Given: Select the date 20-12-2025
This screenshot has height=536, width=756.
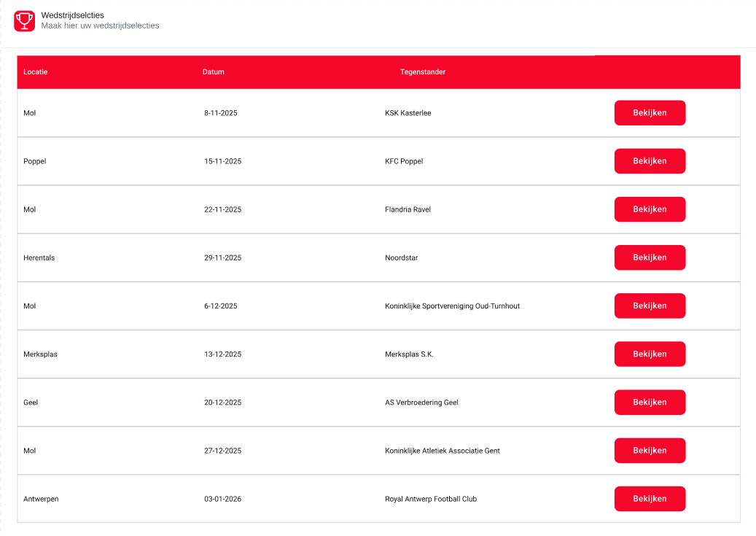Looking at the screenshot, I should [222, 403].
